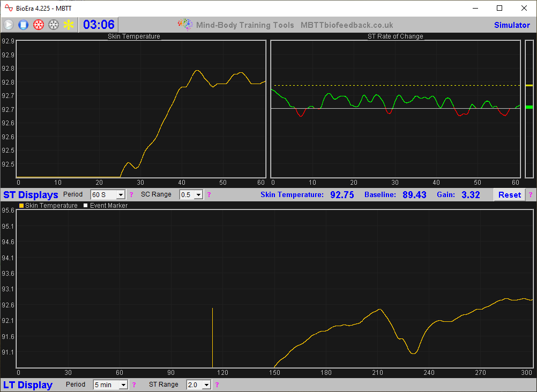537x392 pixels.
Task: Open help for the SC Range setting
Action: pyautogui.click(x=209, y=195)
